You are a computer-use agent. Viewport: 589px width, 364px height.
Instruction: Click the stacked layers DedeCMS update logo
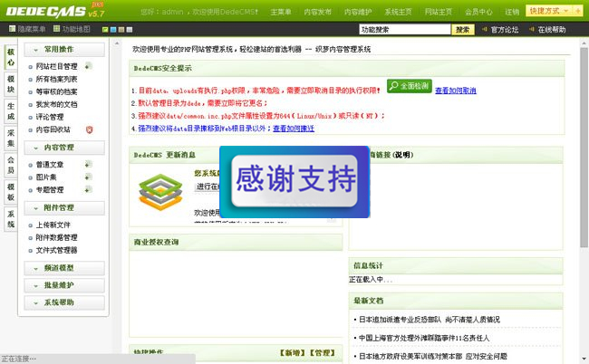pos(160,192)
